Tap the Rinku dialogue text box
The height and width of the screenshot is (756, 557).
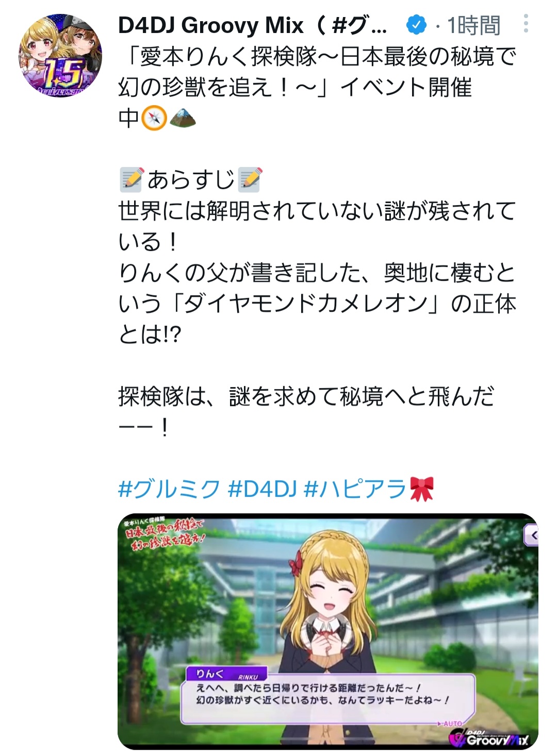click(327, 698)
